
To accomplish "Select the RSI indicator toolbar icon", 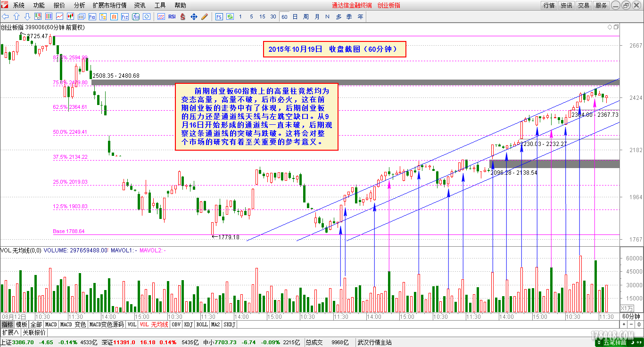I will (x=172, y=16).
